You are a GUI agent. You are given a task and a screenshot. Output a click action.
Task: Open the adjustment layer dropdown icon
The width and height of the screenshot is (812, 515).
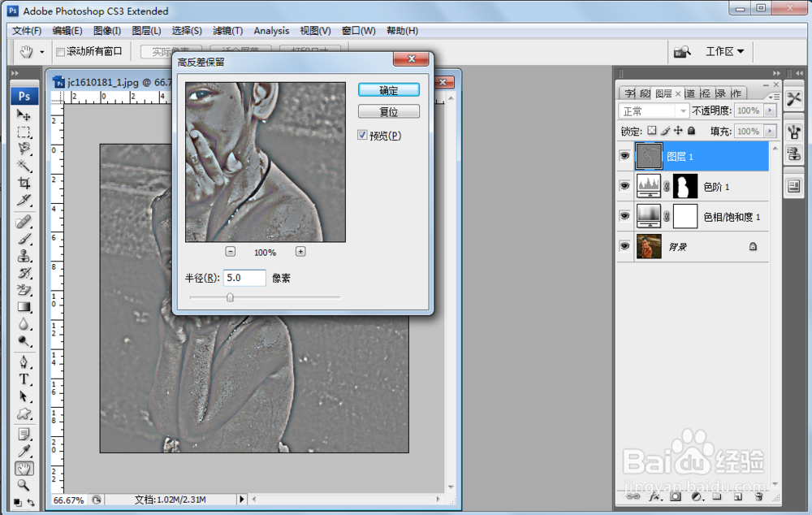pyautogui.click(x=697, y=497)
